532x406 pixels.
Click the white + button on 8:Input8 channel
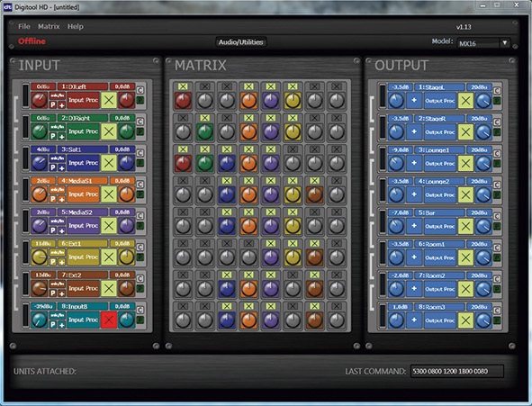(x=62, y=325)
